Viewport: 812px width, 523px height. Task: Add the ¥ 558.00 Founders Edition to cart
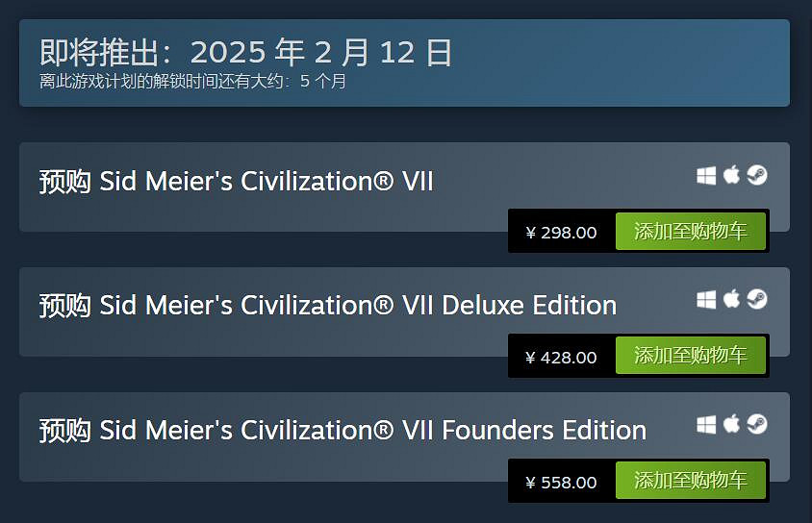point(690,482)
